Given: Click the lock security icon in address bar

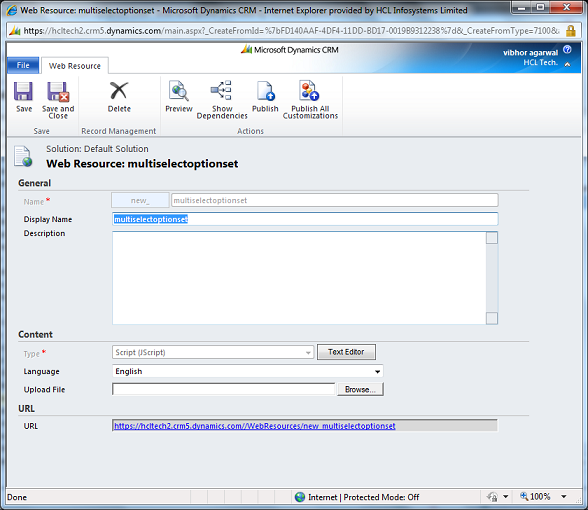Looking at the screenshot, I should [x=570, y=31].
